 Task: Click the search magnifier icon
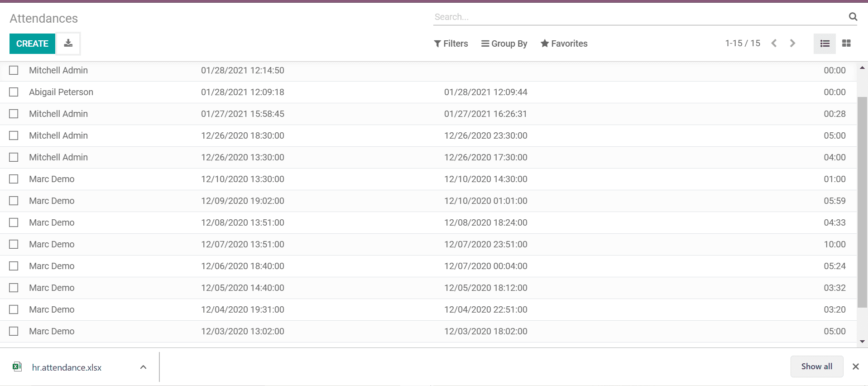pyautogui.click(x=853, y=17)
